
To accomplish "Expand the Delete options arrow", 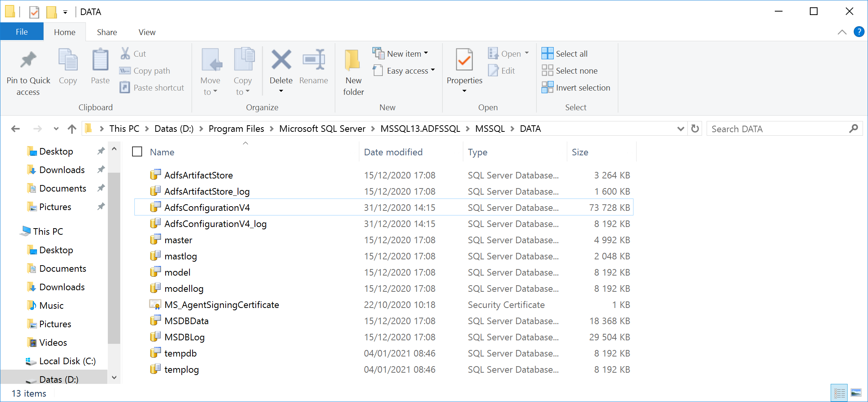I will [x=281, y=91].
